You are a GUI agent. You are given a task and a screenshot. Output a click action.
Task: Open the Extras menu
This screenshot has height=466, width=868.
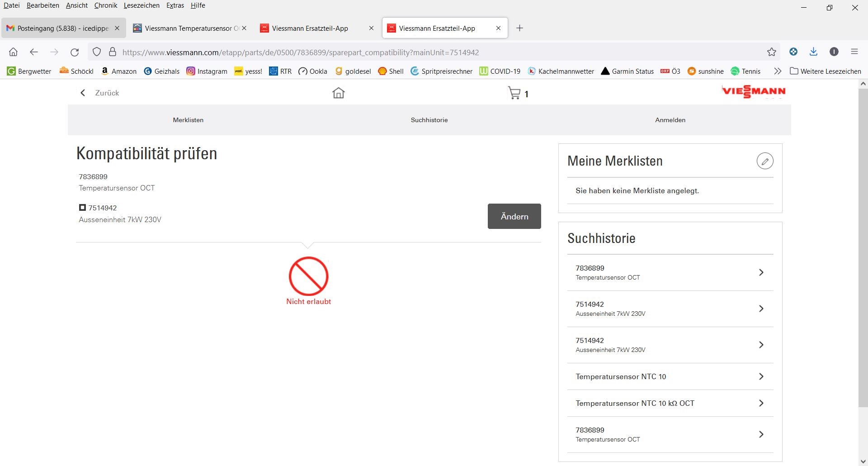click(175, 5)
